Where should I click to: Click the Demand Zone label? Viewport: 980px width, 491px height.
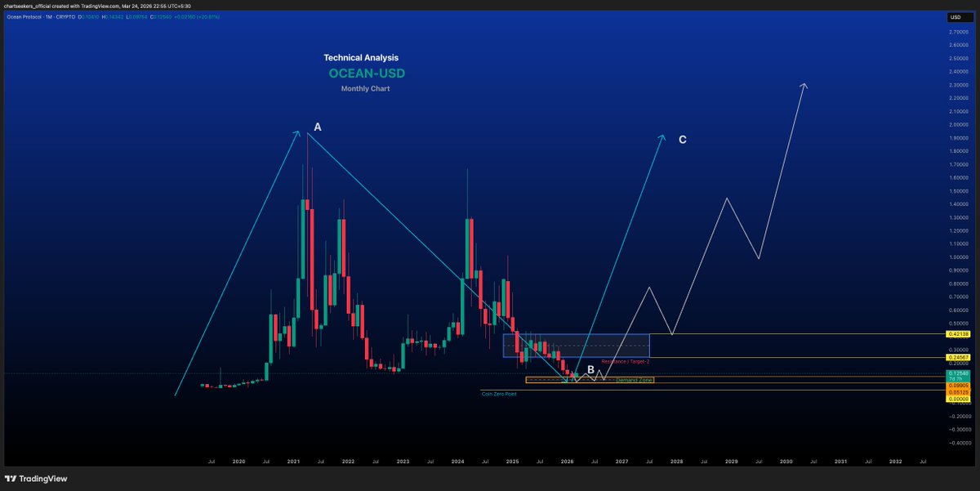point(634,381)
